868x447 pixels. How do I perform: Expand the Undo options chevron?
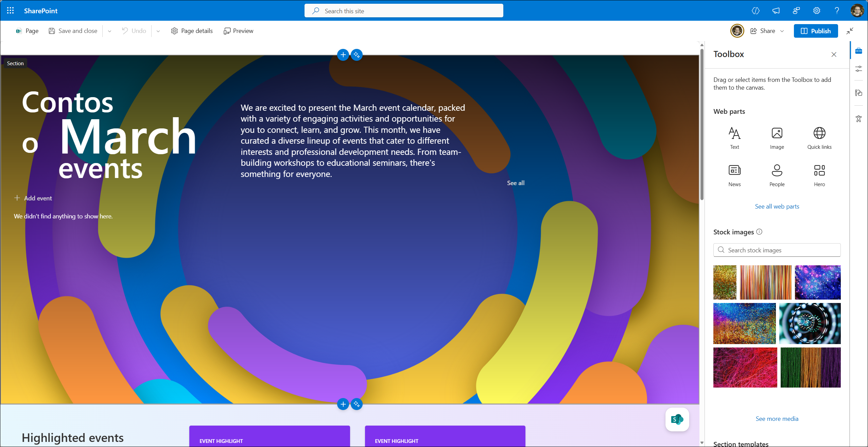pos(158,31)
